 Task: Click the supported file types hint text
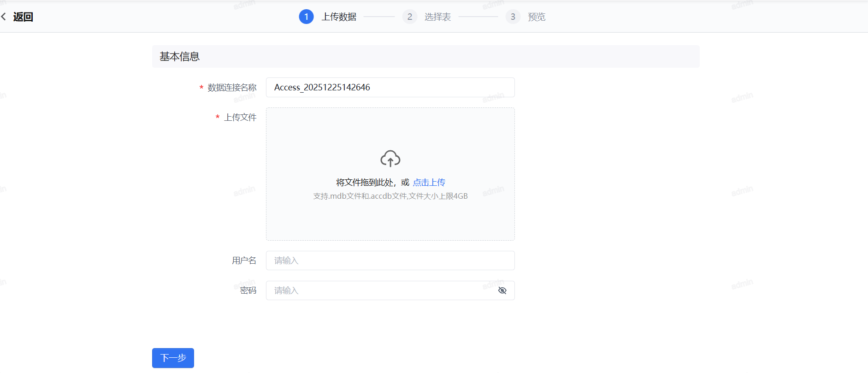click(x=390, y=196)
